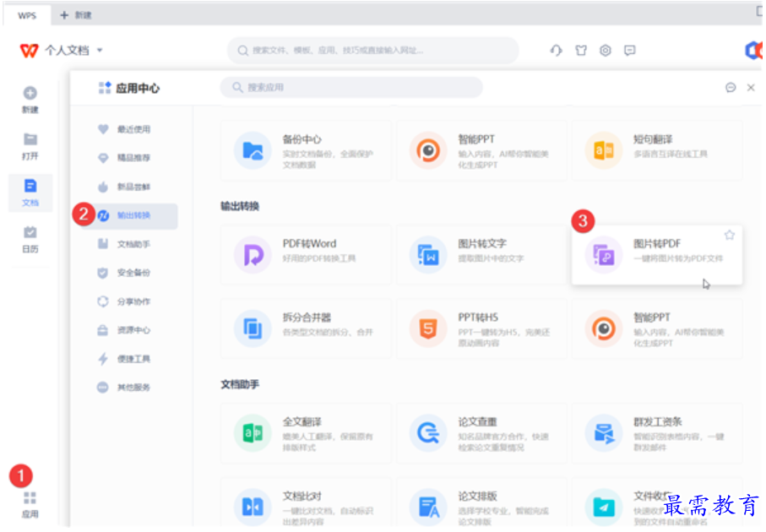This screenshot has width=766, height=532.
Task: Click the shirt skin icon in header
Action: pos(581,51)
